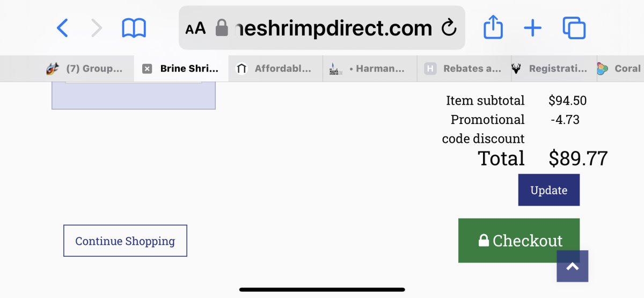The width and height of the screenshot is (644, 298).
Task: Switch to the Groups tab
Action: coord(86,69)
